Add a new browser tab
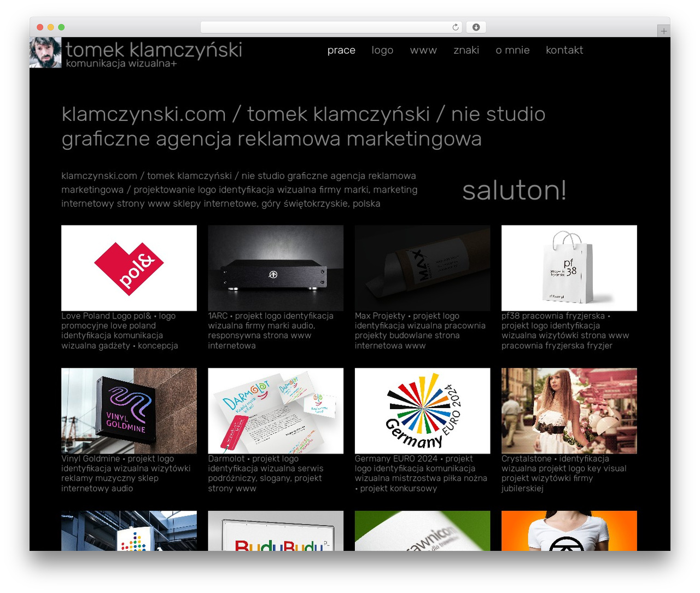 pos(663,31)
